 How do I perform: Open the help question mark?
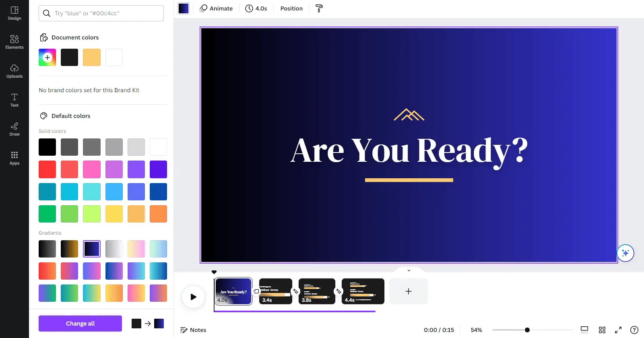[x=634, y=330]
